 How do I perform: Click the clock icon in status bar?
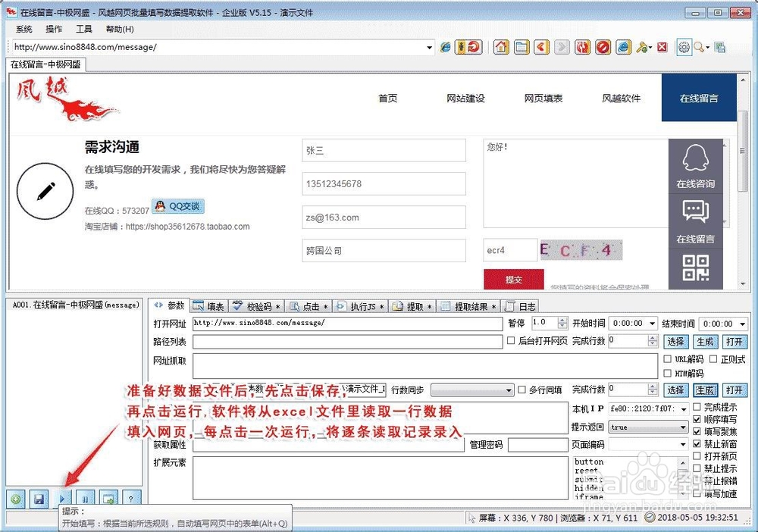pos(650,518)
